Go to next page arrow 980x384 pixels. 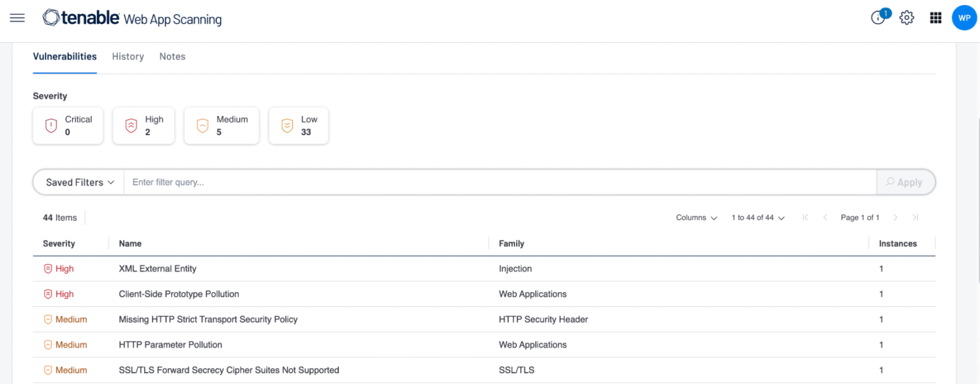pos(896,218)
